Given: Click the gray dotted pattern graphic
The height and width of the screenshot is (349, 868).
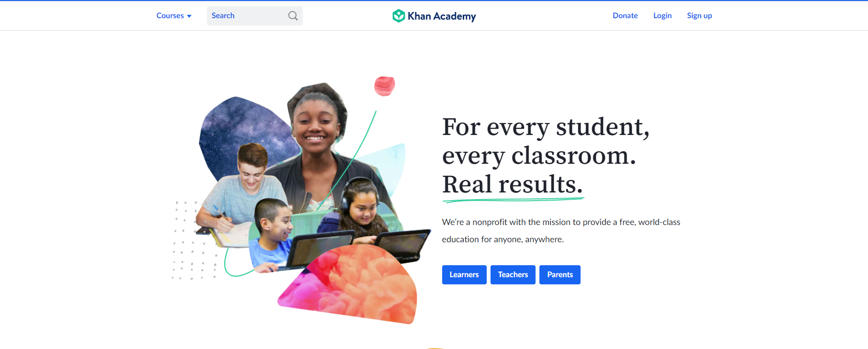Looking at the screenshot, I should (x=194, y=240).
